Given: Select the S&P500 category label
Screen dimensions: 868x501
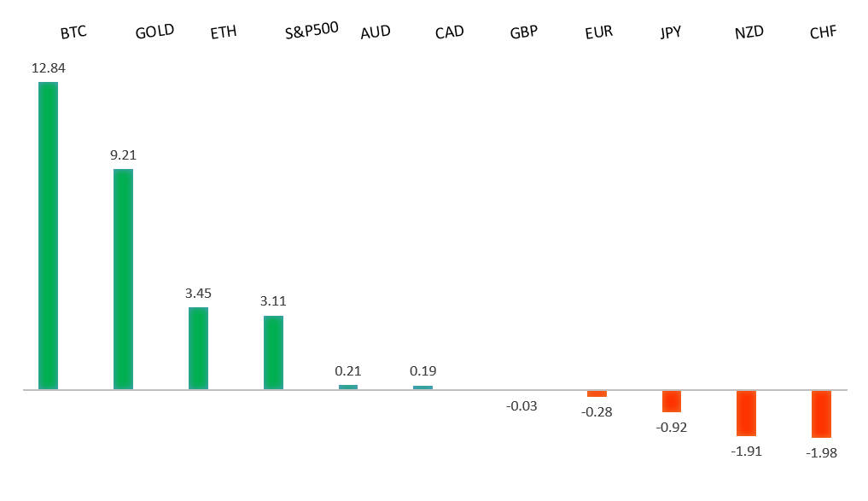Looking at the screenshot, I should pos(312,29).
